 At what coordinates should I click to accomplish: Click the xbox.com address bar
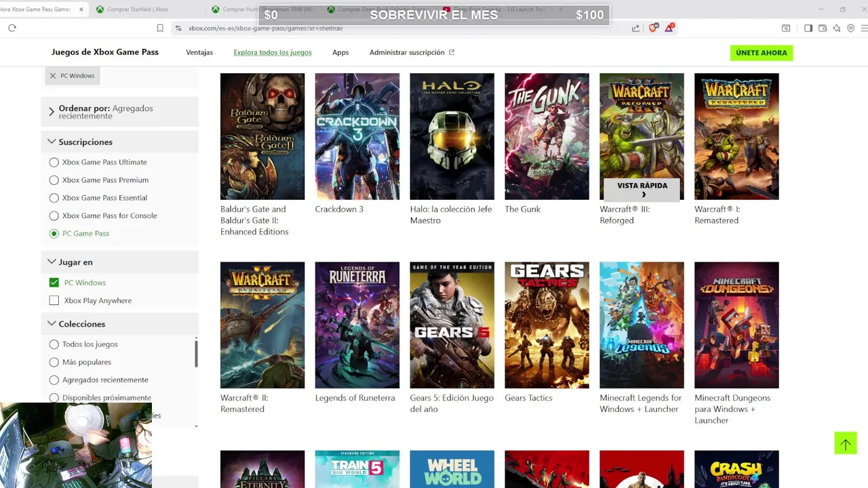[400, 28]
